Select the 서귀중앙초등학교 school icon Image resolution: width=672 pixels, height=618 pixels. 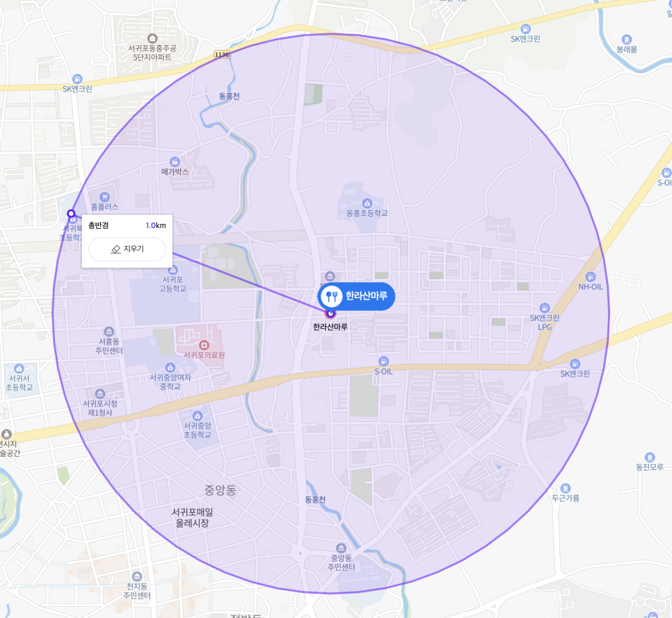tap(197, 416)
